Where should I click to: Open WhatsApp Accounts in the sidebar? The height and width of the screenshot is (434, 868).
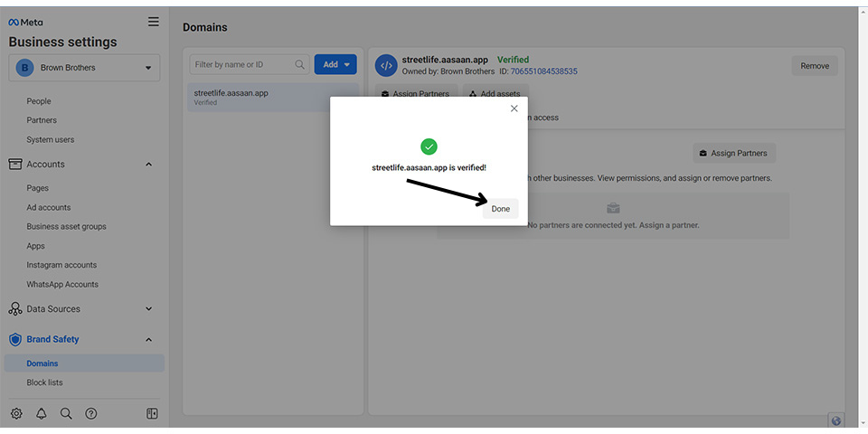tap(62, 284)
